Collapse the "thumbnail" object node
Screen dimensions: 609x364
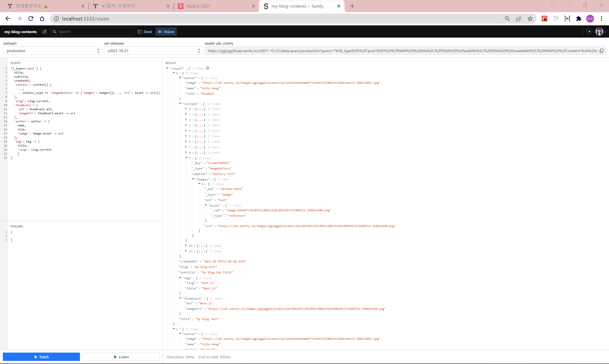point(180,298)
